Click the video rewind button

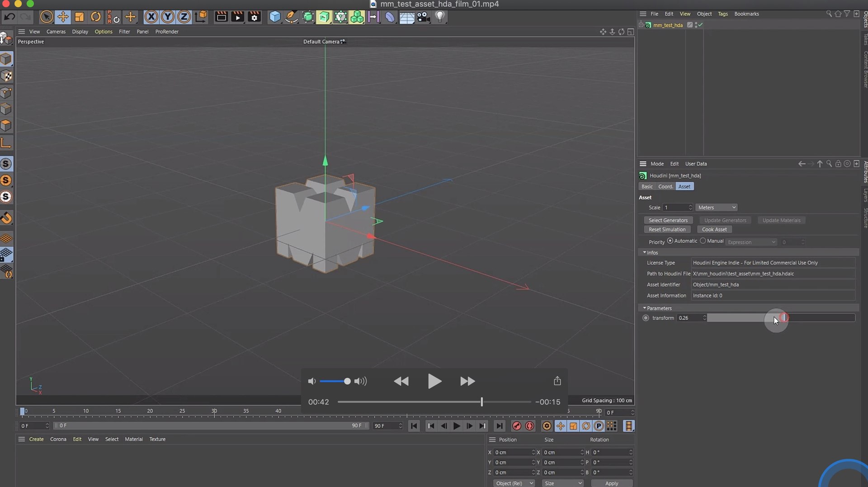point(401,381)
